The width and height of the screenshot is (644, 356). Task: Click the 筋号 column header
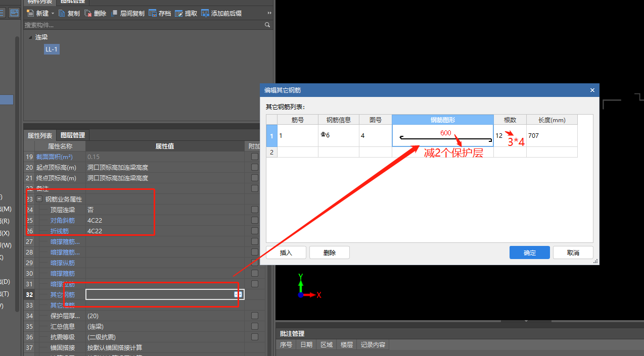point(298,120)
